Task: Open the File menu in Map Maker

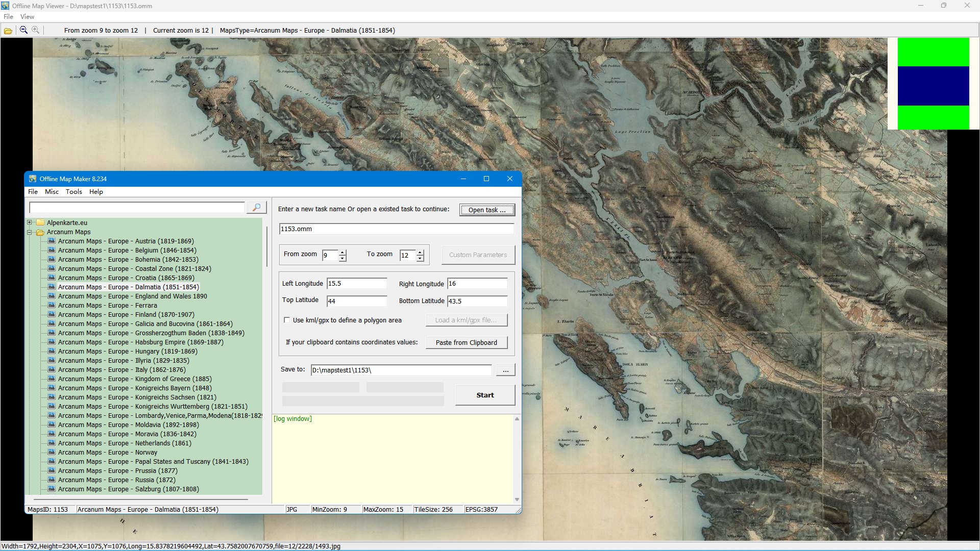Action: tap(33, 192)
